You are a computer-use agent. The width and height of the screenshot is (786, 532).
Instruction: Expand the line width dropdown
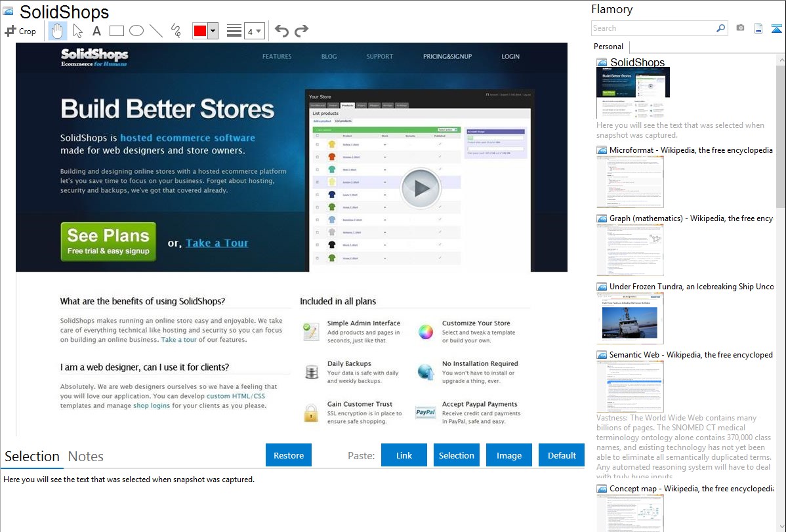pyautogui.click(x=259, y=31)
